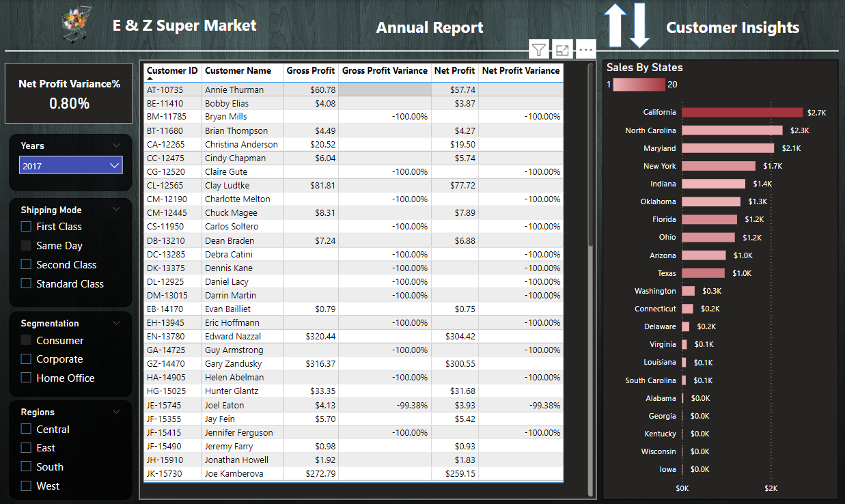
Task: Click the Net Profit Variance column header
Action: [x=521, y=71]
